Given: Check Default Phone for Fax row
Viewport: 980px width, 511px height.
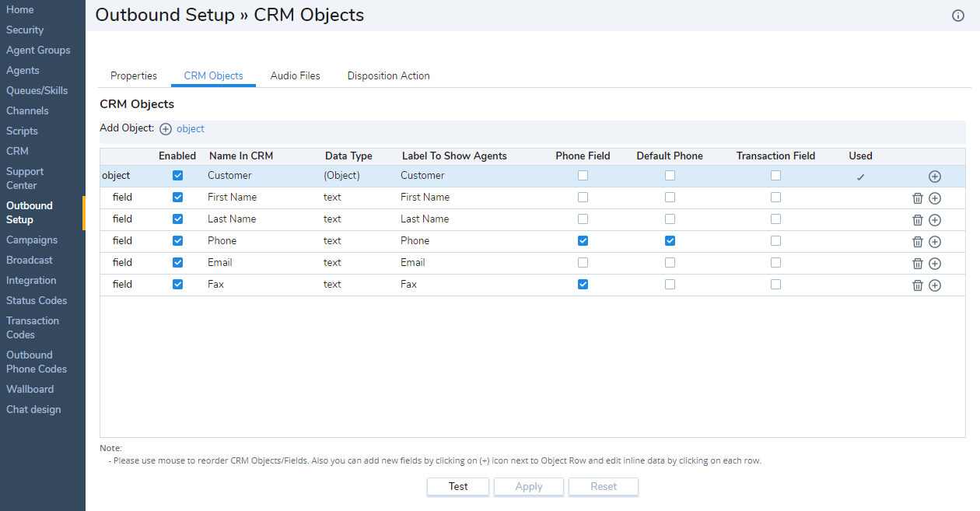Looking at the screenshot, I should [670, 285].
